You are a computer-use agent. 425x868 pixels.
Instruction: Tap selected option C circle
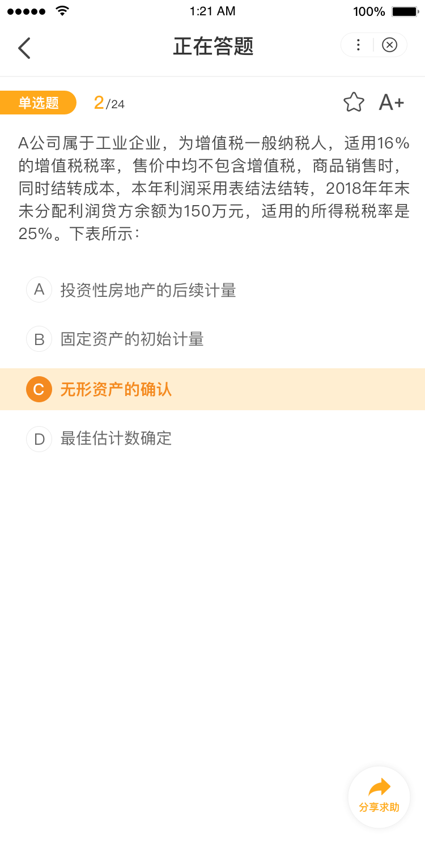(x=39, y=389)
